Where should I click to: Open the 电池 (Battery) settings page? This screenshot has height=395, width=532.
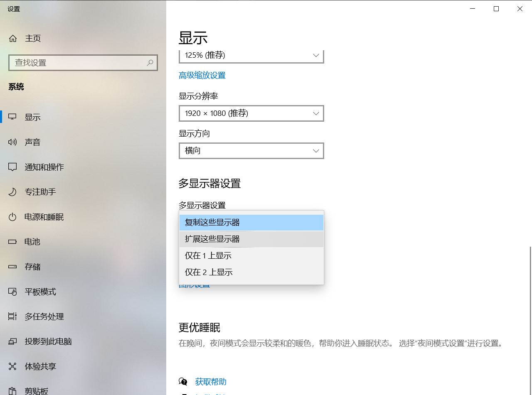pyautogui.click(x=32, y=241)
